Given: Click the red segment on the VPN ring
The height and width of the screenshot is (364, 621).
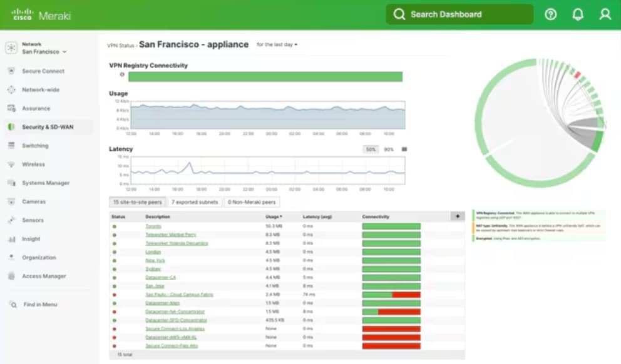Looking at the screenshot, I should [x=577, y=75].
